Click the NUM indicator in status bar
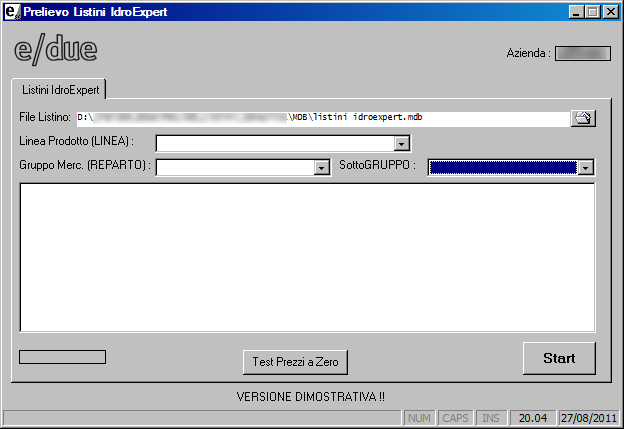Image resolution: width=624 pixels, height=429 pixels. click(420, 417)
